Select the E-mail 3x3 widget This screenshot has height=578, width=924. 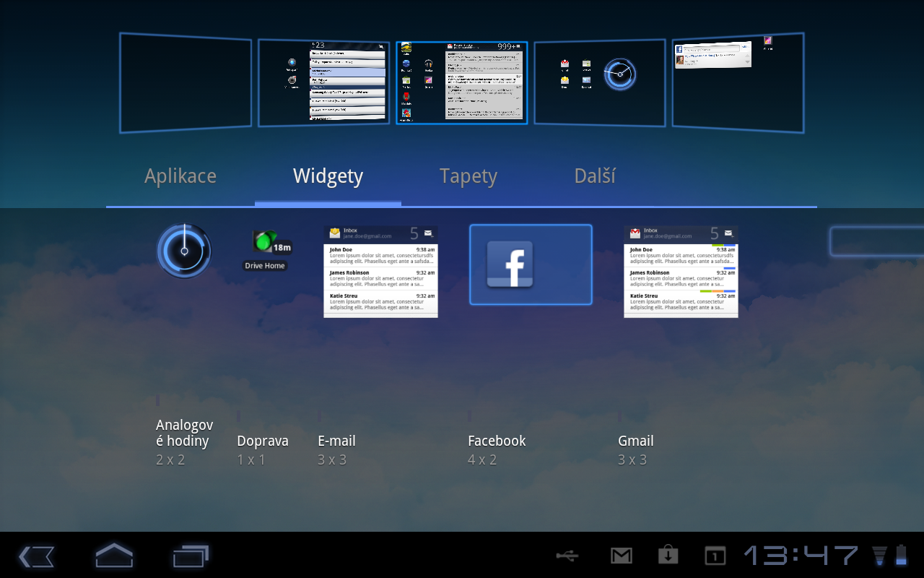(380, 273)
